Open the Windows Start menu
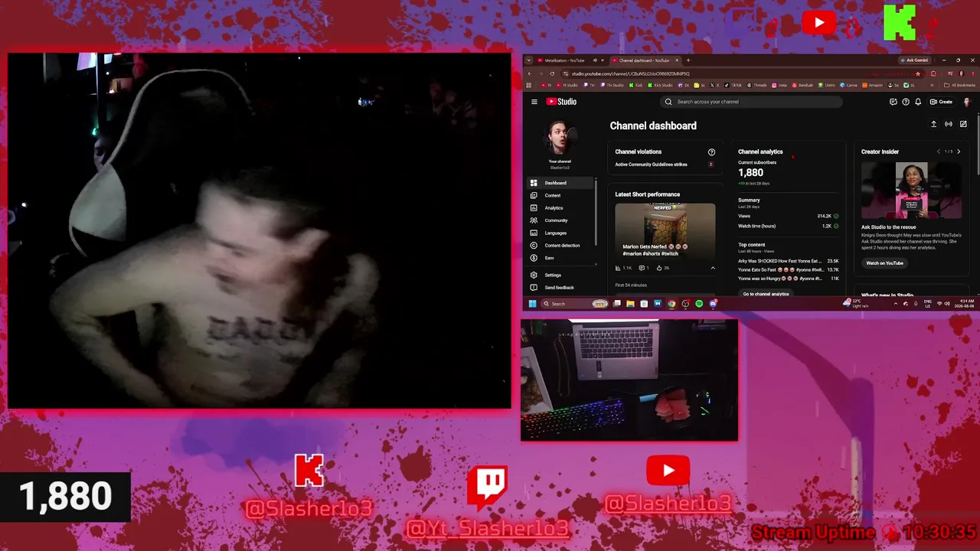 pos(532,304)
